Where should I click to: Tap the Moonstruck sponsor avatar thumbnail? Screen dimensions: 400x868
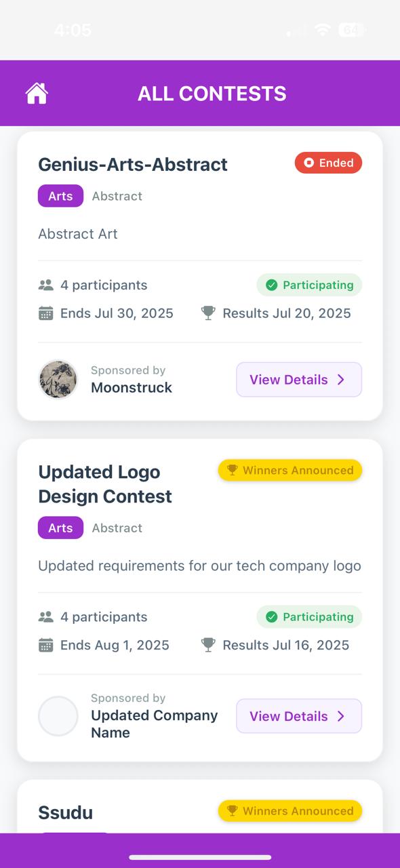[x=58, y=380]
